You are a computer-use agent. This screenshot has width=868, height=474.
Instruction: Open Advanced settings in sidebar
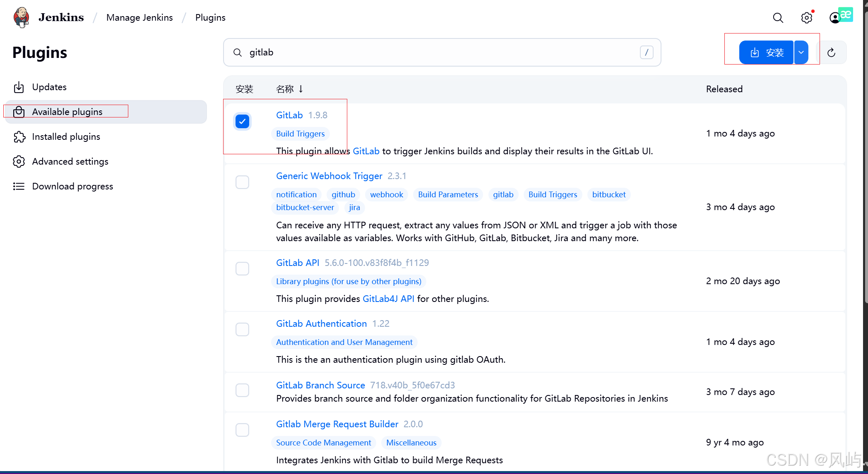coord(70,162)
